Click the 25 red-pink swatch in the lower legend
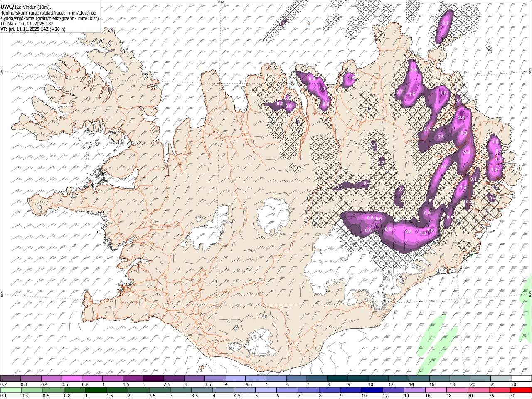The image size is (532, 399). point(499,390)
